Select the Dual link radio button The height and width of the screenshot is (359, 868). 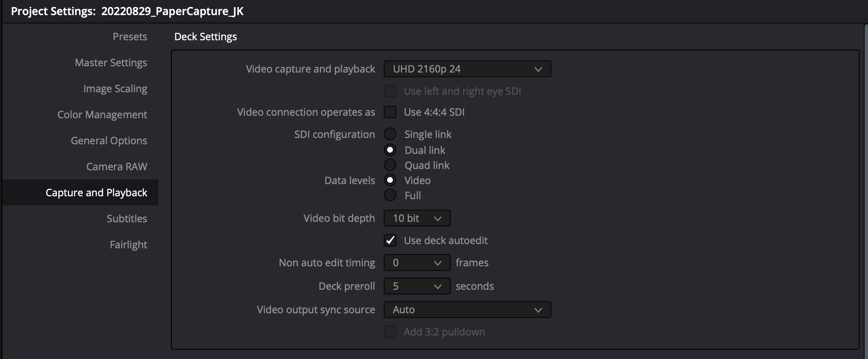coord(390,150)
